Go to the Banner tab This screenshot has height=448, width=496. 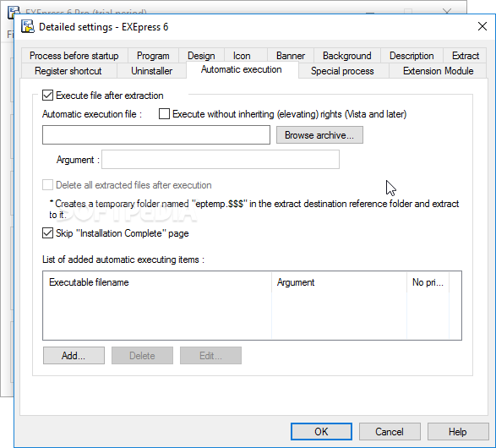(x=291, y=56)
